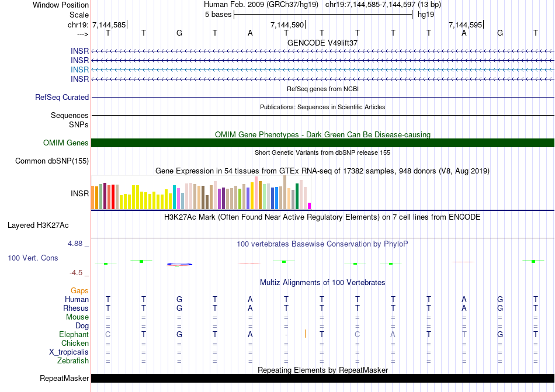
Task: Open the GENCODE V49lift37 track title
Action: (x=322, y=43)
